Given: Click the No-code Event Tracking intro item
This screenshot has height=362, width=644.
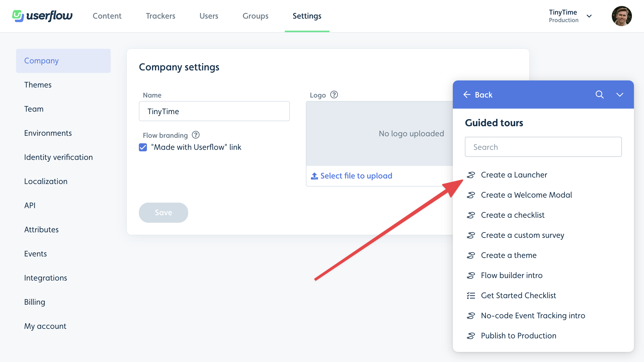Looking at the screenshot, I should (x=533, y=315).
